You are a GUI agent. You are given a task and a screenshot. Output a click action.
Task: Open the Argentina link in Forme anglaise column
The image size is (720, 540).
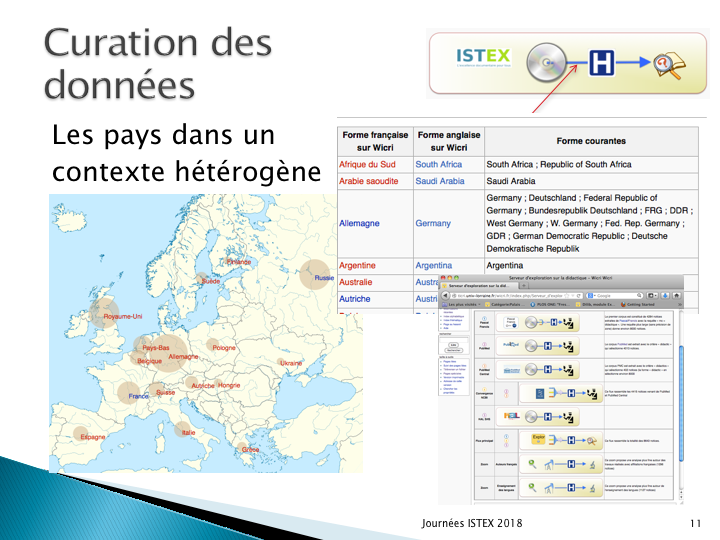click(434, 265)
